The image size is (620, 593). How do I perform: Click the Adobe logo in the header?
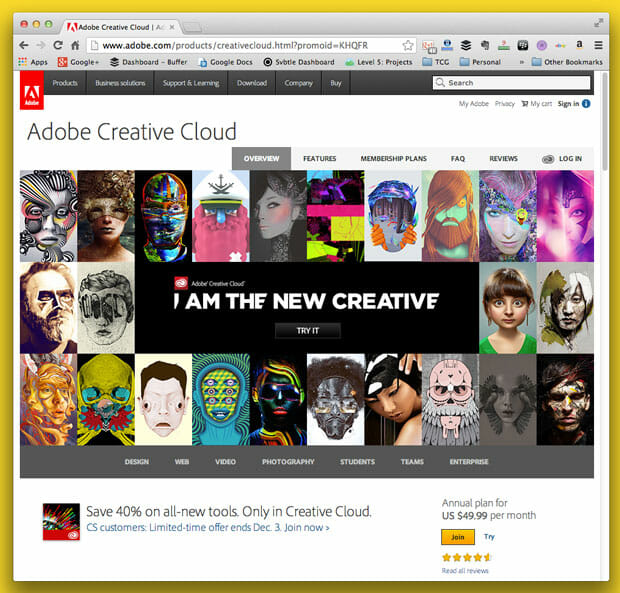32,90
